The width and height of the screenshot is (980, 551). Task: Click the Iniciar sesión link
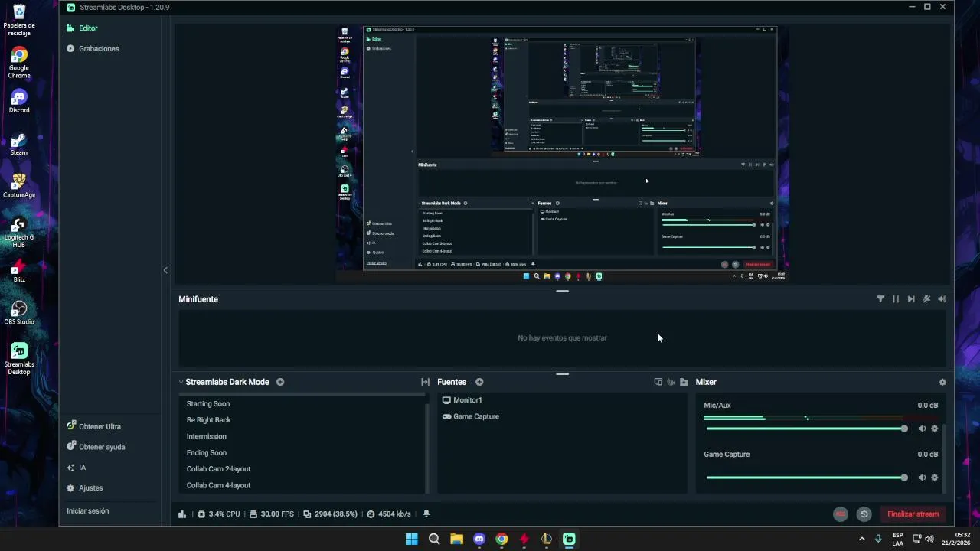pos(87,511)
